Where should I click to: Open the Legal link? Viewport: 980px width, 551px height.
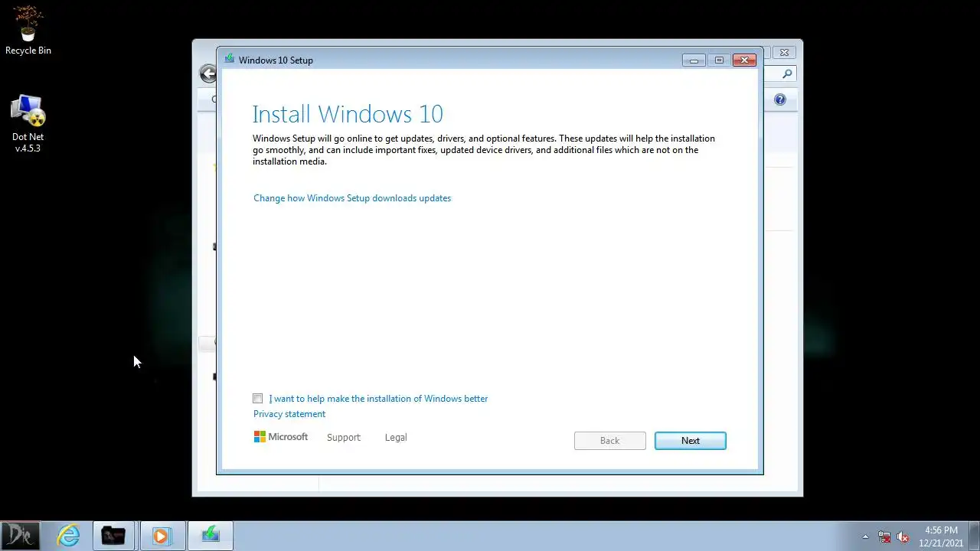coord(396,438)
